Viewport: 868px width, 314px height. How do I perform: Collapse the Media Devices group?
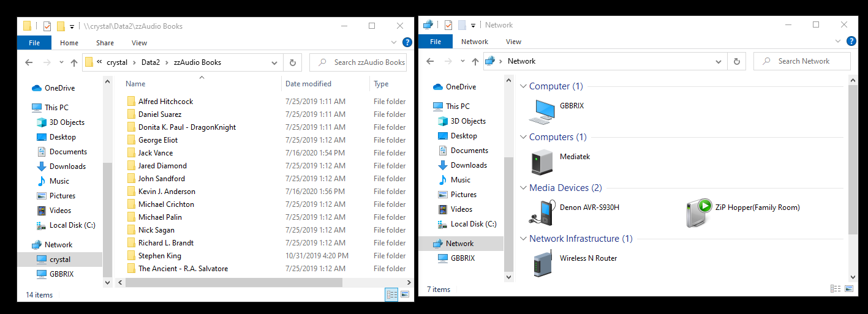523,188
